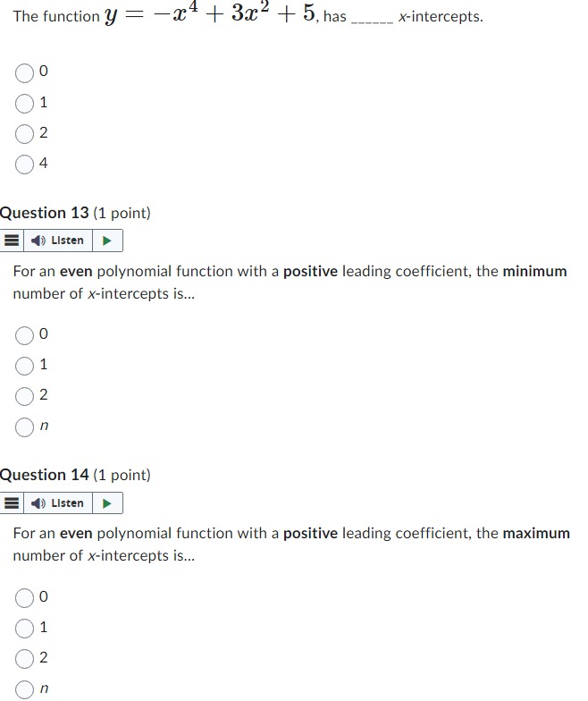Screen dimensions: 588x701
Task: Select answer 4 for the x-intercepts function question
Action: [25, 165]
